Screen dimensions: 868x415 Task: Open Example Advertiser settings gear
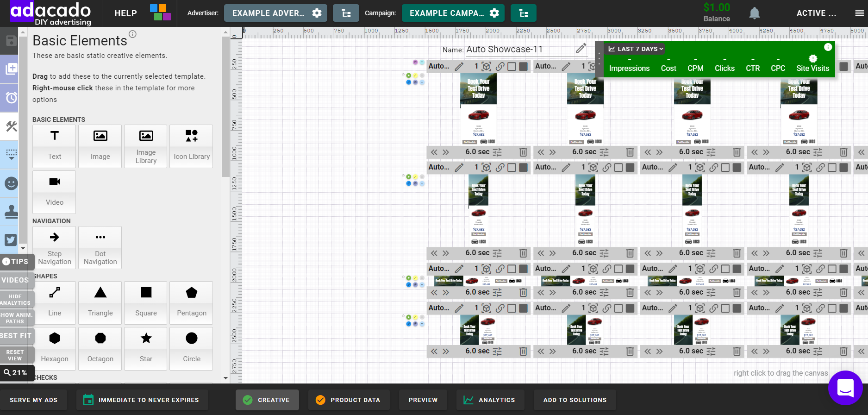[x=317, y=13]
